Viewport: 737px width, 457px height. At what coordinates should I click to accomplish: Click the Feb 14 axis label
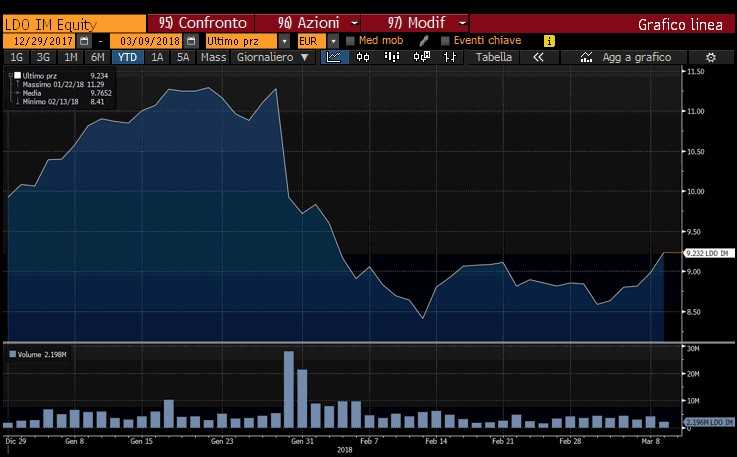click(x=436, y=441)
